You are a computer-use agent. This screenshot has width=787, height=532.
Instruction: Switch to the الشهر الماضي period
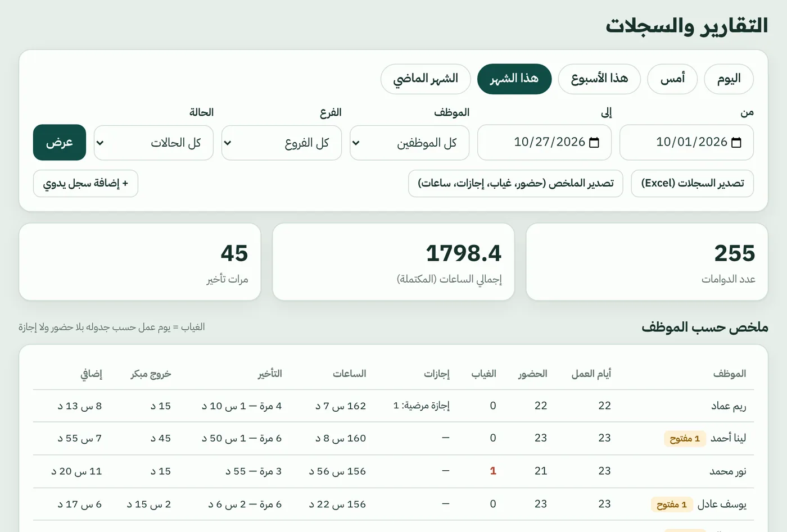[x=426, y=79]
